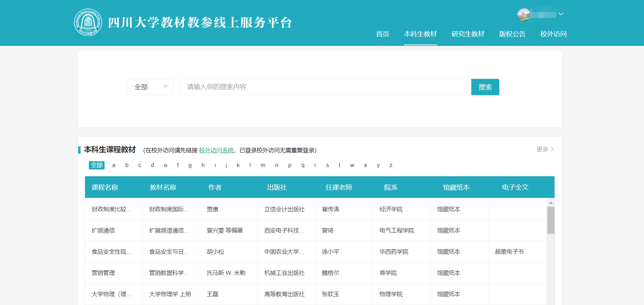Click the user avatar picture
This screenshot has width=644, height=305.
[x=524, y=14]
